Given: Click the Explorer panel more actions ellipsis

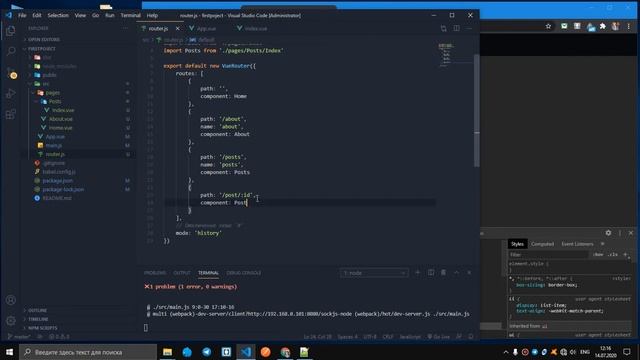Looking at the screenshot, I should click(x=126, y=28).
